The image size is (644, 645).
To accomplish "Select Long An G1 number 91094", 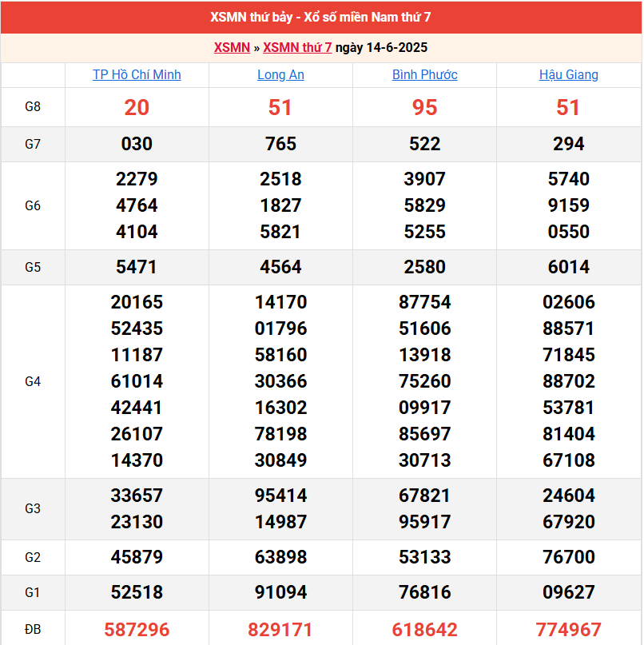I will click(x=280, y=592).
